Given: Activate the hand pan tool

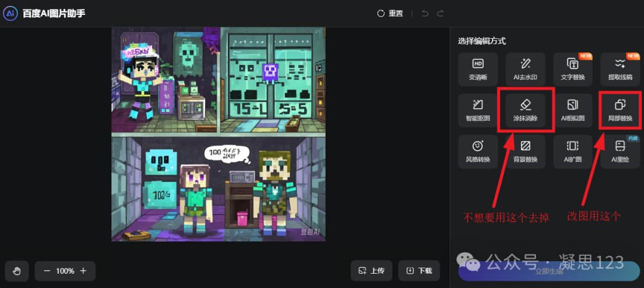Looking at the screenshot, I should pos(17,271).
